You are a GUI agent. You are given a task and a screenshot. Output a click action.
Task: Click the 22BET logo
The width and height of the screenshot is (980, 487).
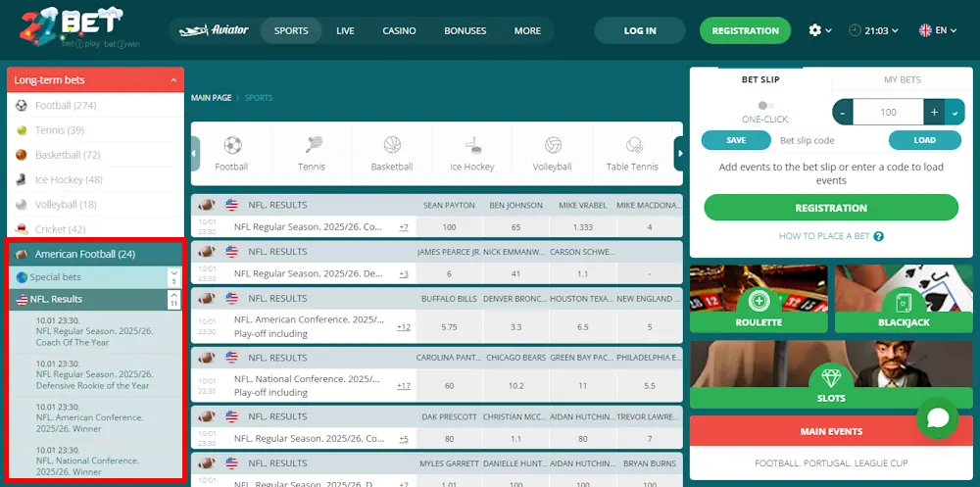79,29
